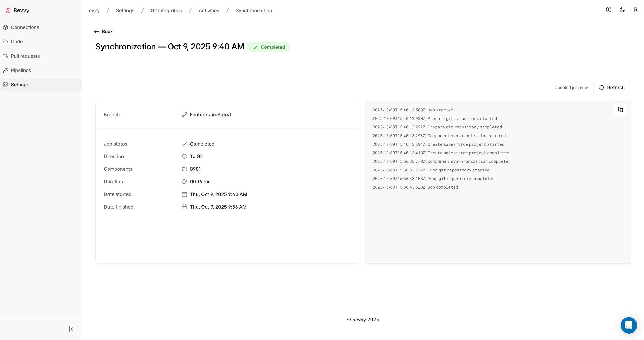
Task: Navigate to Pull requests
Action: (25, 56)
